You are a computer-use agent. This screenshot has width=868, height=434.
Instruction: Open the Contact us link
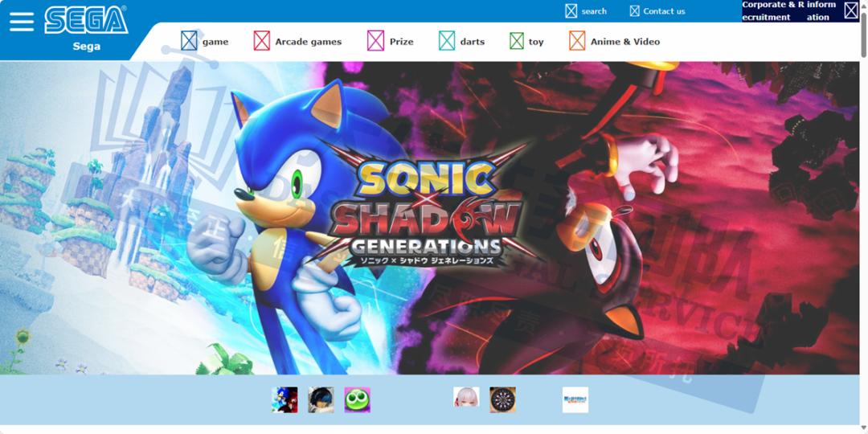(657, 11)
